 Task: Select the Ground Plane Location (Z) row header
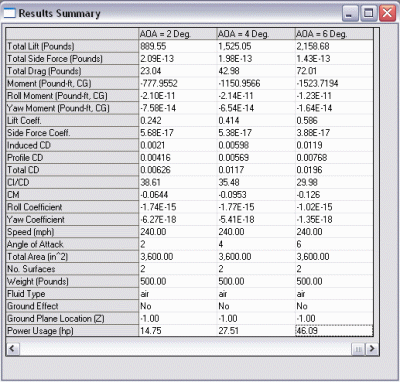[72, 318]
